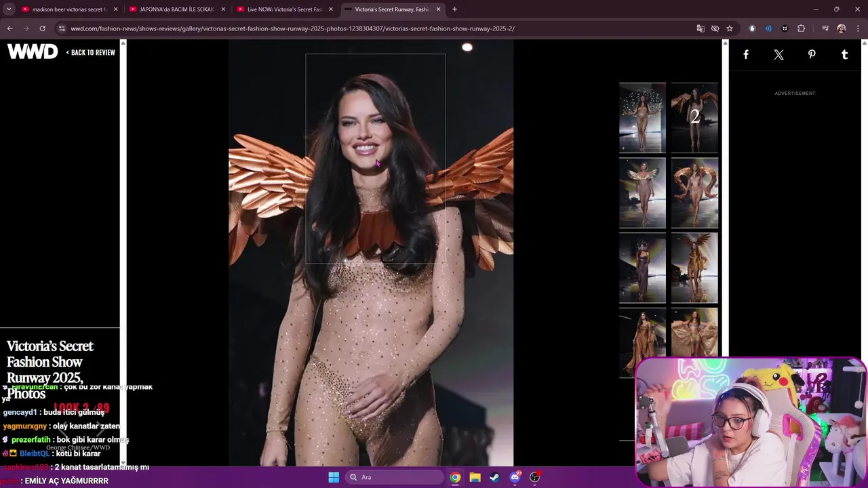Click the wwd.com address bar URL
Image resolution: width=868 pixels, height=488 pixels.
point(292,28)
